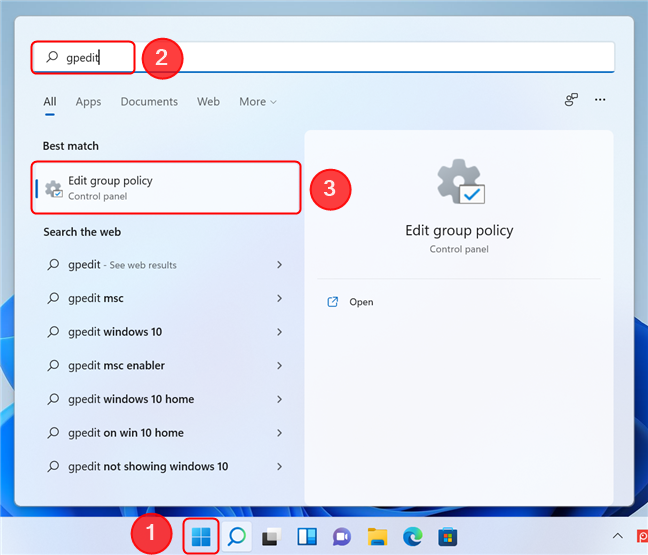Image resolution: width=648 pixels, height=555 pixels.
Task: Expand the More dropdown
Action: (x=258, y=102)
